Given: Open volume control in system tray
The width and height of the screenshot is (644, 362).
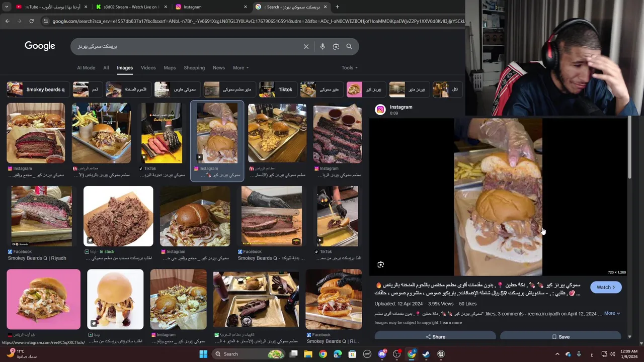Looking at the screenshot, I should pyautogui.click(x=612, y=354).
